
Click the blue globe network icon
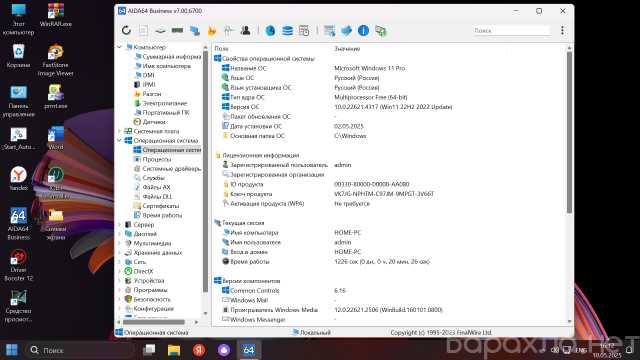pyautogui.click(x=270, y=30)
